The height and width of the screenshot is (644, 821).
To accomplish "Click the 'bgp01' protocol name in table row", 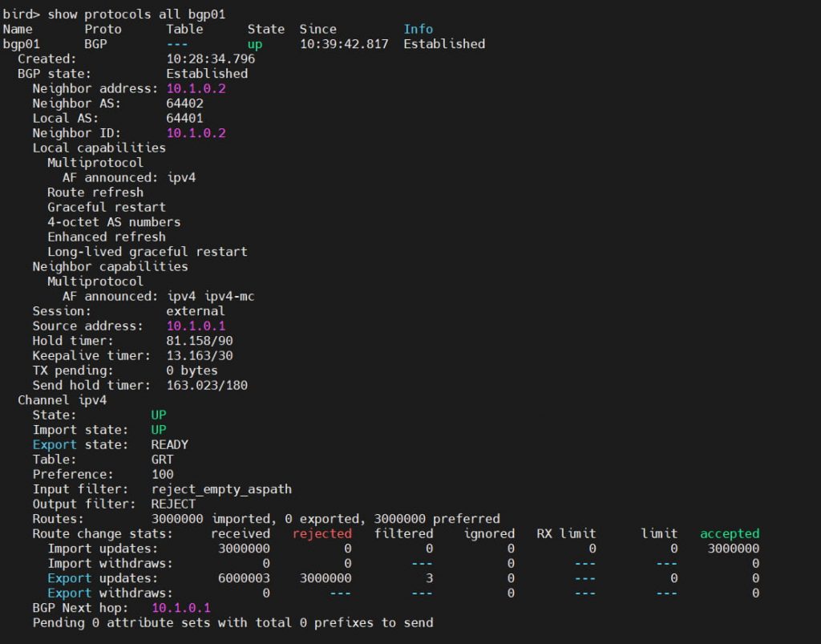I will pos(21,44).
